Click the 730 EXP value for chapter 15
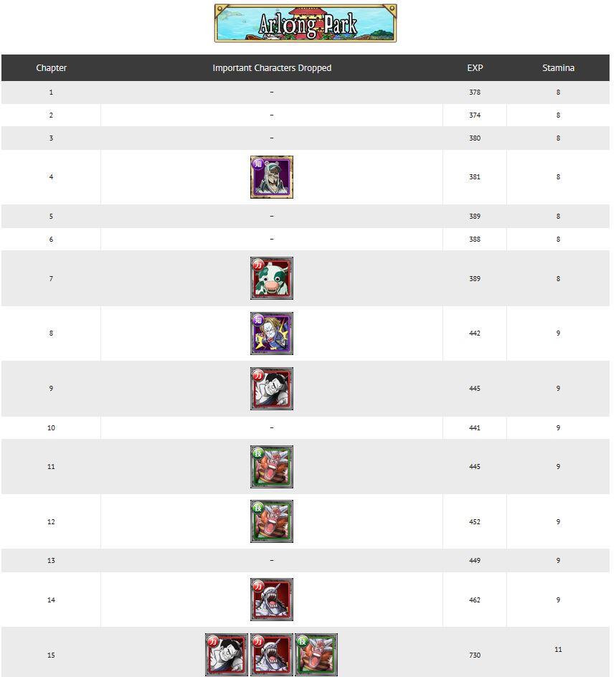616x677 pixels. pyautogui.click(x=475, y=655)
